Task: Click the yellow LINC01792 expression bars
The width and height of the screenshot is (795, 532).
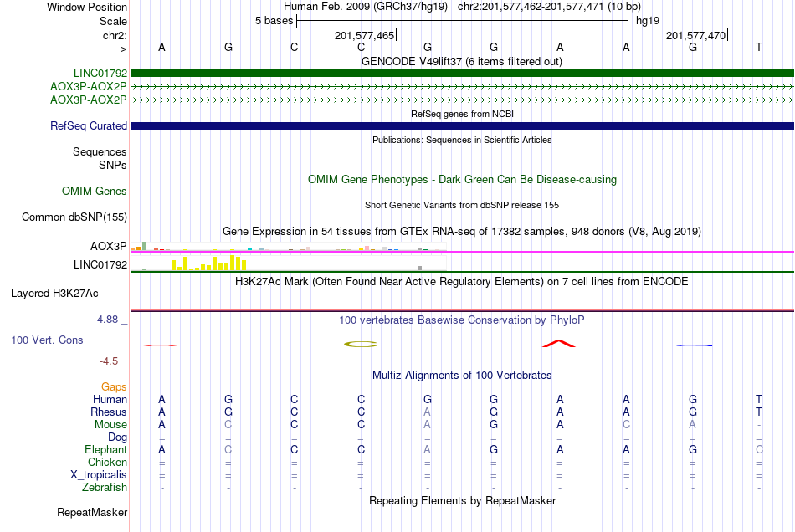Action: (x=209, y=263)
